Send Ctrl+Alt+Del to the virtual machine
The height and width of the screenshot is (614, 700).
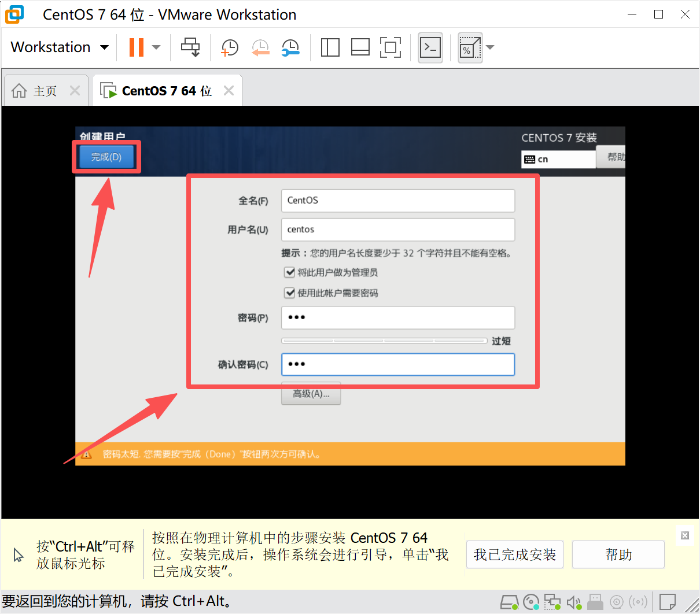[x=190, y=47]
